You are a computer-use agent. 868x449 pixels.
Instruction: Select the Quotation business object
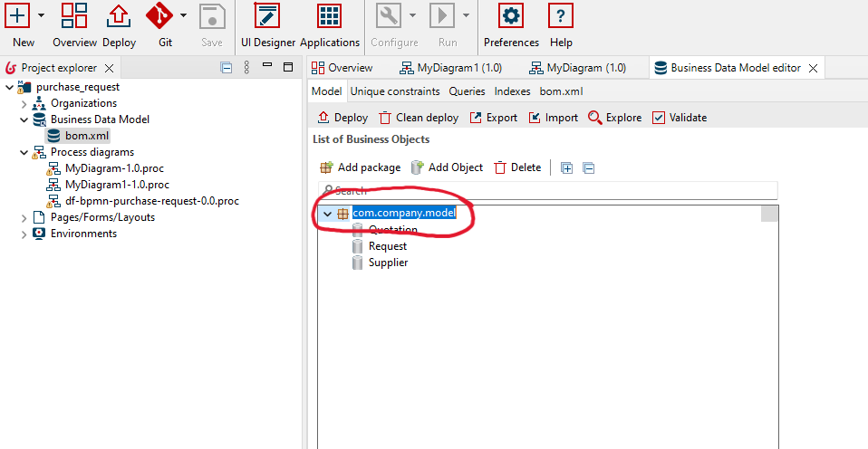tap(392, 229)
